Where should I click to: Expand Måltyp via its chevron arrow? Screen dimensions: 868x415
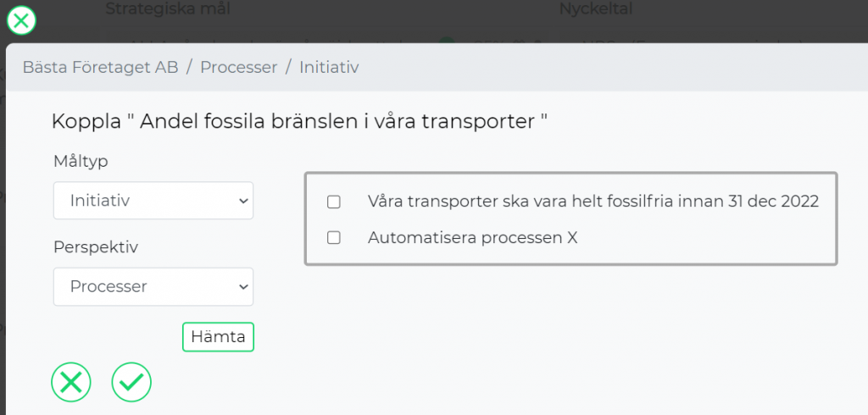tap(243, 201)
